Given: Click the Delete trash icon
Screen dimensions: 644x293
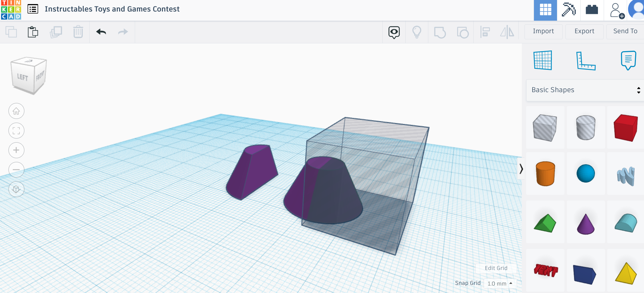Looking at the screenshot, I should click(x=78, y=32).
